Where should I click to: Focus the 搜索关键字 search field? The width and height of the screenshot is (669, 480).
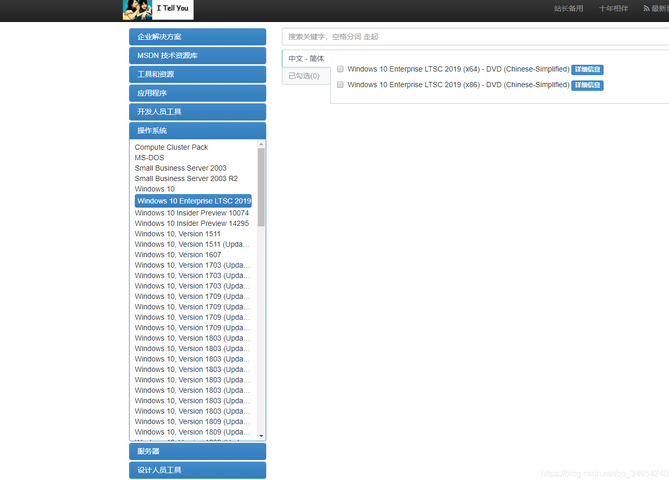click(475, 37)
